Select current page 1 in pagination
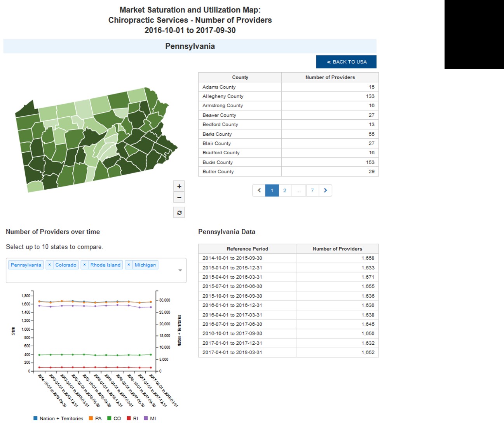 (272, 190)
